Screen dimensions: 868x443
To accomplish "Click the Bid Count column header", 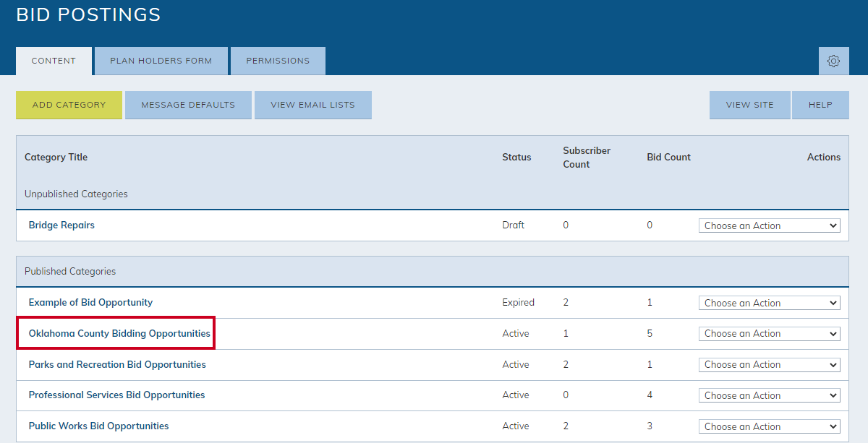I will click(x=668, y=158).
